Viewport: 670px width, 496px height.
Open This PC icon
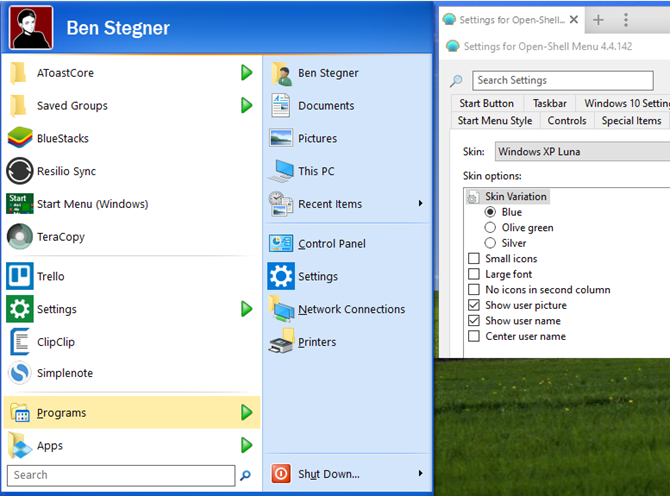[281, 171]
